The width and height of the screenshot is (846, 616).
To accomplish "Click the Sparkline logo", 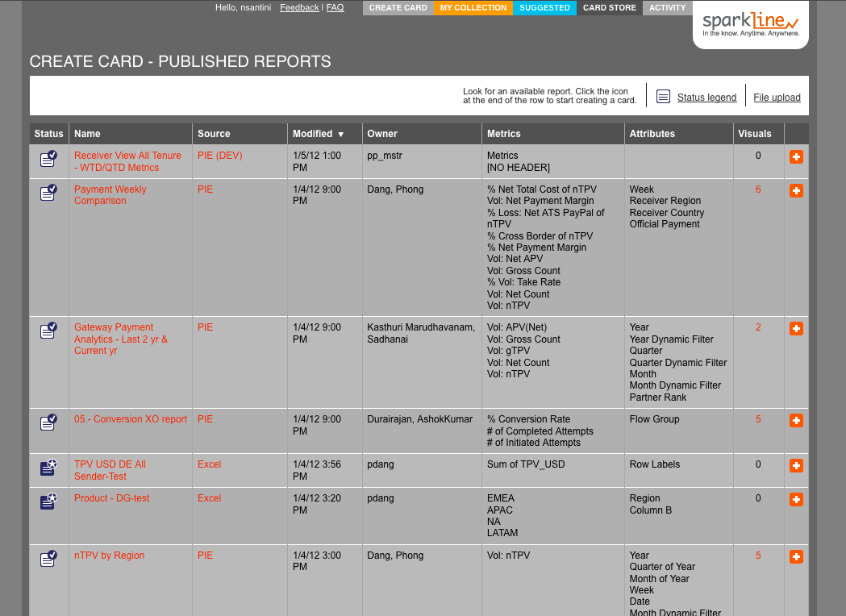I will point(751,24).
